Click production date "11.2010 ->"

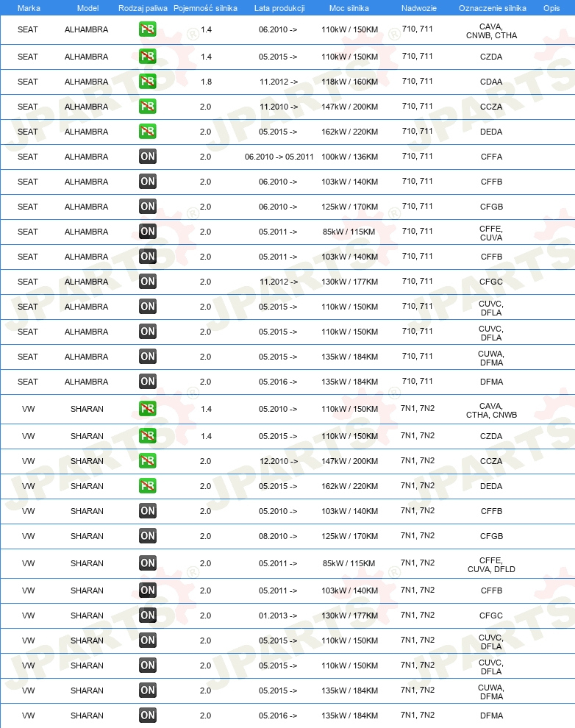279,107
